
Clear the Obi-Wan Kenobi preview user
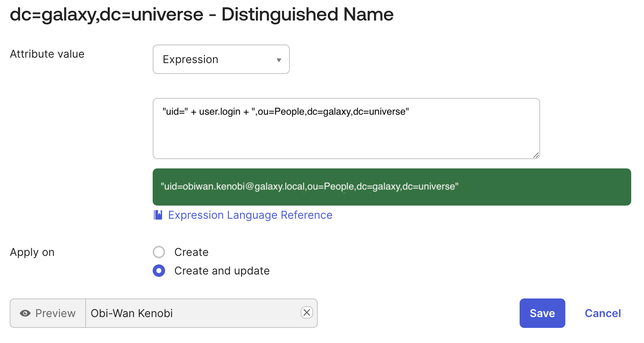click(307, 312)
